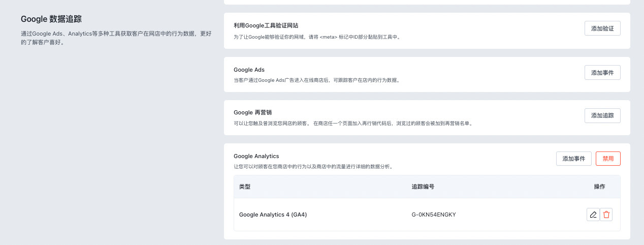
Task: Click the Google 数据追踪 description paragraph
Action: tap(116, 38)
